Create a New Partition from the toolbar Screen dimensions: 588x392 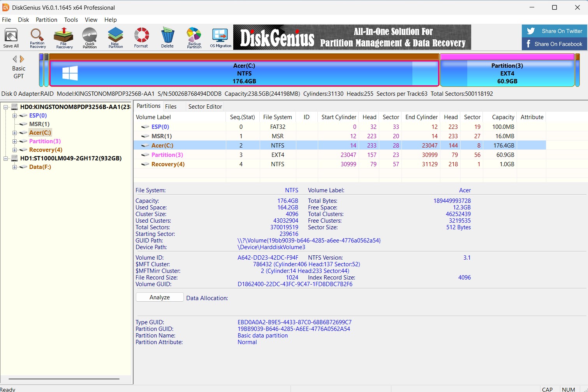[116, 38]
